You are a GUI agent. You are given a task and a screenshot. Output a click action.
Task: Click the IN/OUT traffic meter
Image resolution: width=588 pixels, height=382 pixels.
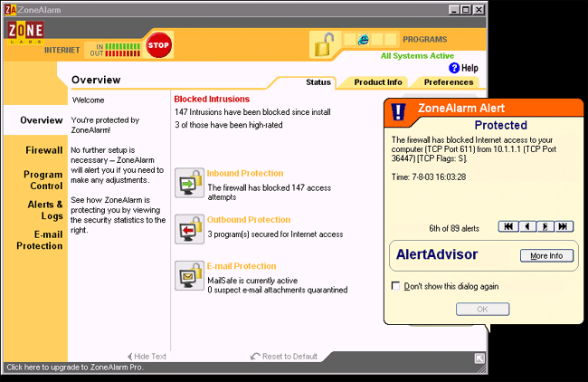[115, 50]
